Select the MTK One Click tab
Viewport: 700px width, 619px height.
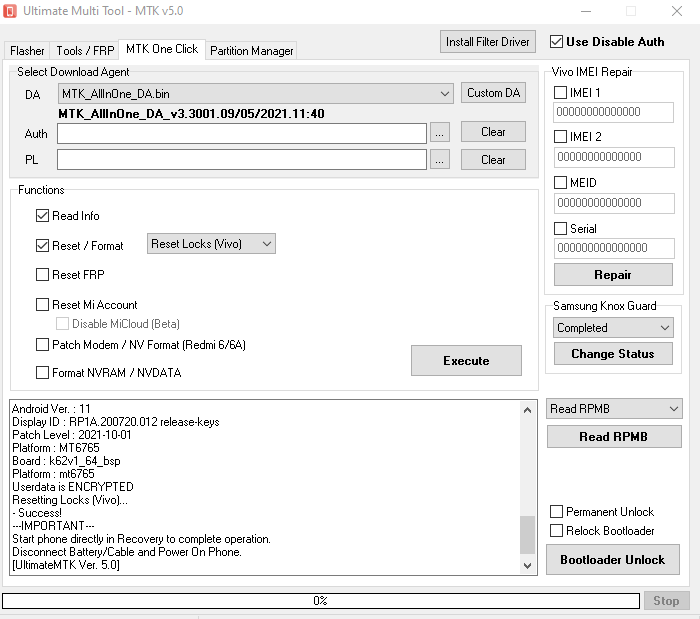tap(162, 49)
